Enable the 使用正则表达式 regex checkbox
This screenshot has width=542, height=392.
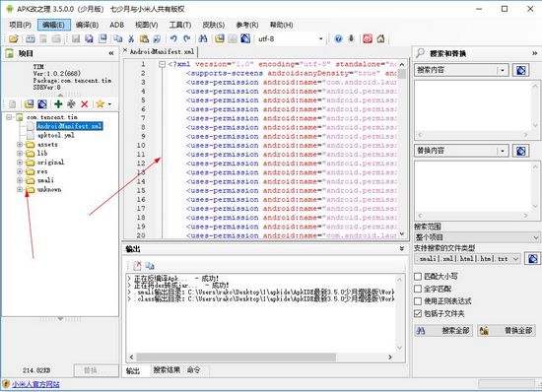[418, 301]
